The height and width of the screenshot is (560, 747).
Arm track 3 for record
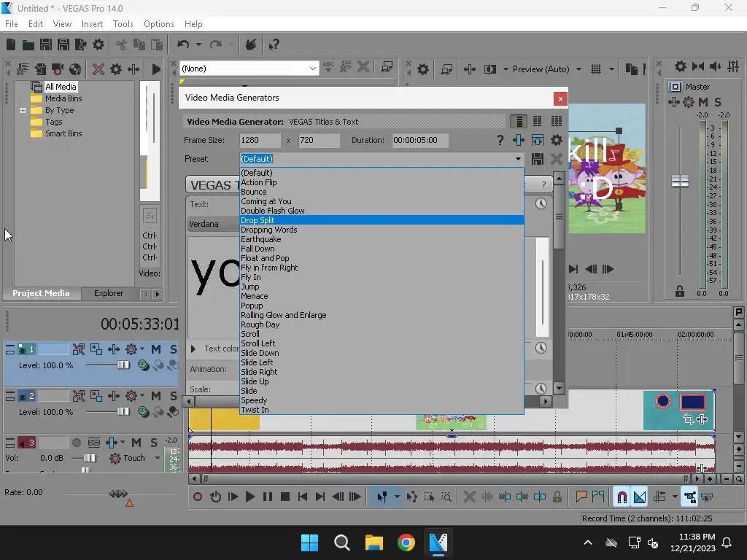point(76,443)
